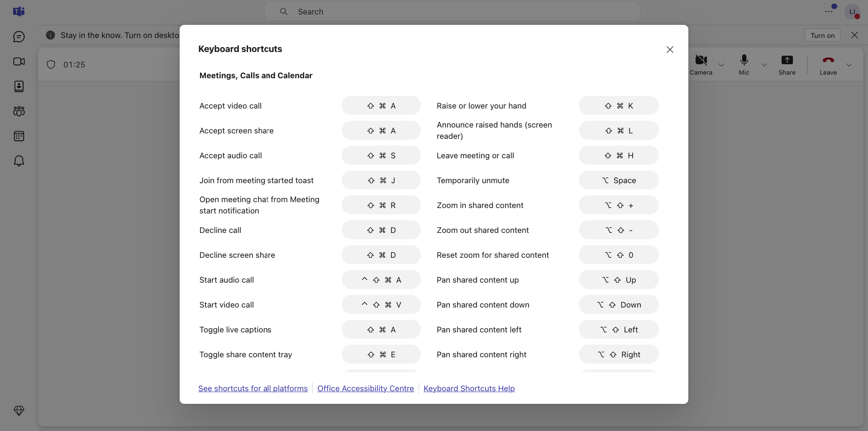Screen dimensions: 868x431
Task: Dismiss the notification banner
Action: (x=854, y=35)
